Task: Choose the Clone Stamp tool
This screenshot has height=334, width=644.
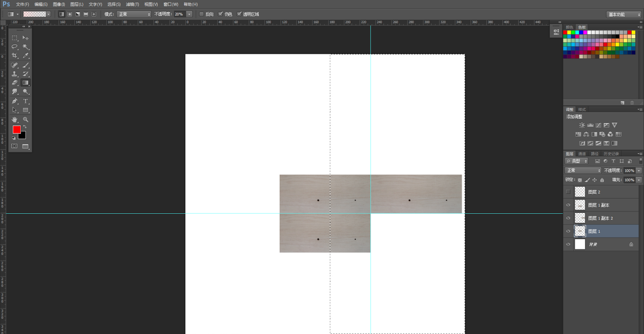Action: 14,74
